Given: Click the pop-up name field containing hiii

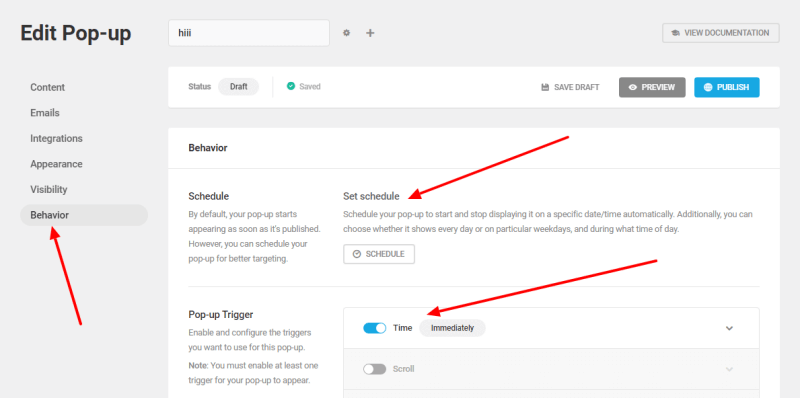Looking at the screenshot, I should (x=248, y=33).
